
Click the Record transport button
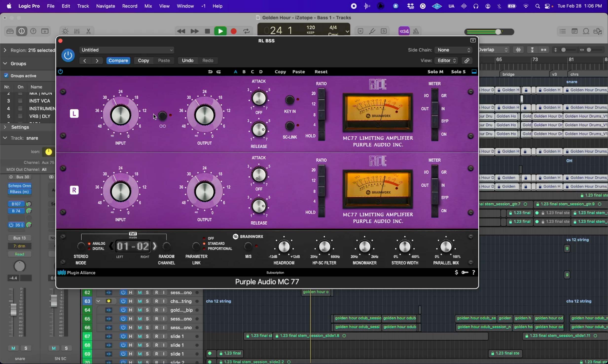233,31
